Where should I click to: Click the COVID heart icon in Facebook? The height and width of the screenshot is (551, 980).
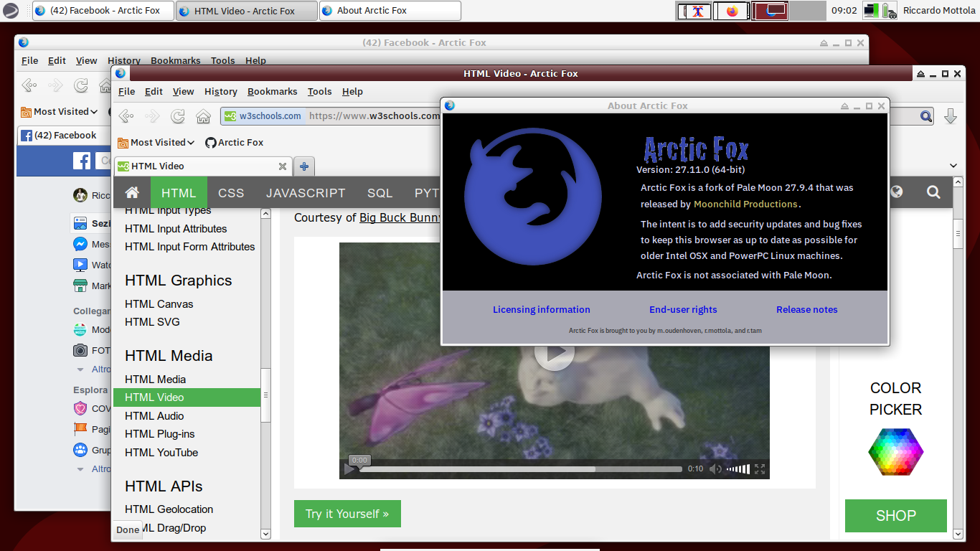[x=81, y=408]
